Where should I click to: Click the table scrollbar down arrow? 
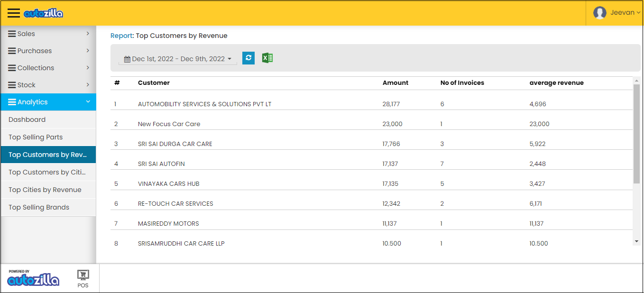click(636, 241)
